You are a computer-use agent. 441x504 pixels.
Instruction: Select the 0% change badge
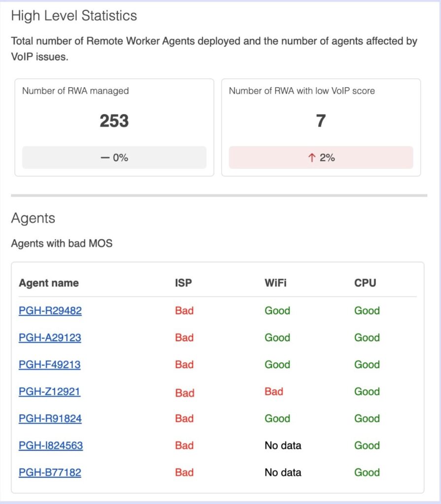[x=114, y=157]
